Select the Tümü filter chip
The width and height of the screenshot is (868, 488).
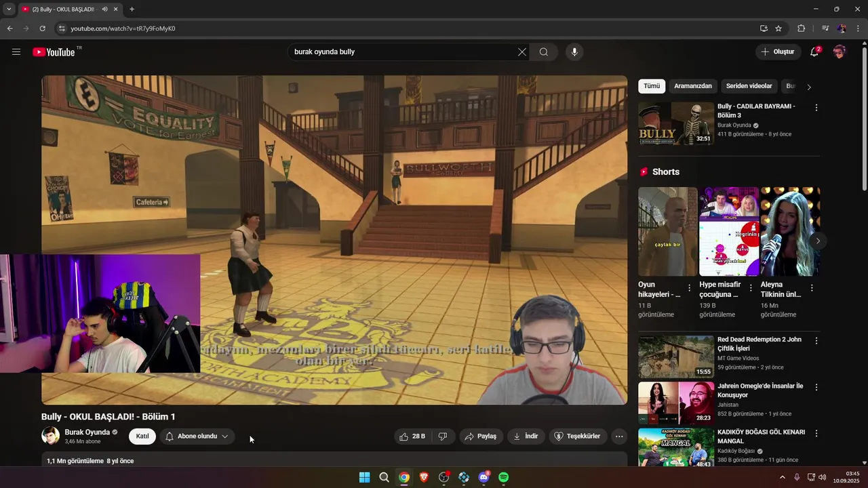point(652,86)
